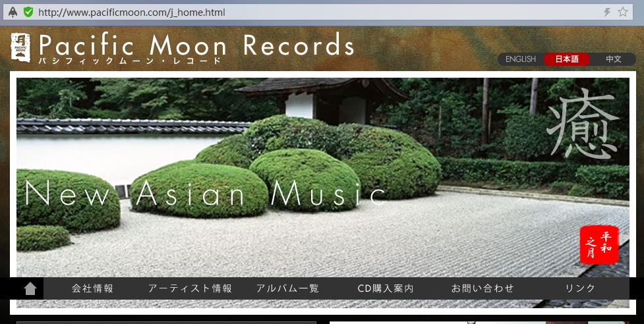644x324 pixels.
Task: Click the Pacific Moon Records title
Action: tap(196, 45)
